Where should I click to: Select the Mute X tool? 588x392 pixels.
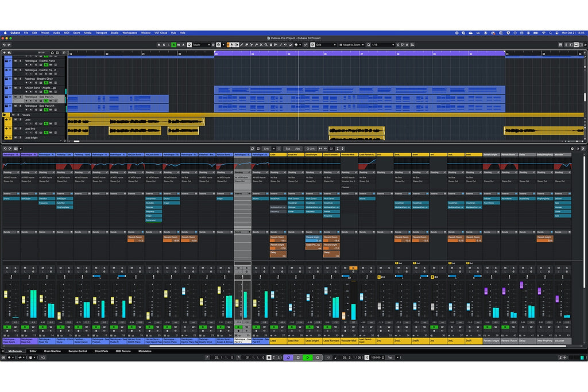click(261, 45)
